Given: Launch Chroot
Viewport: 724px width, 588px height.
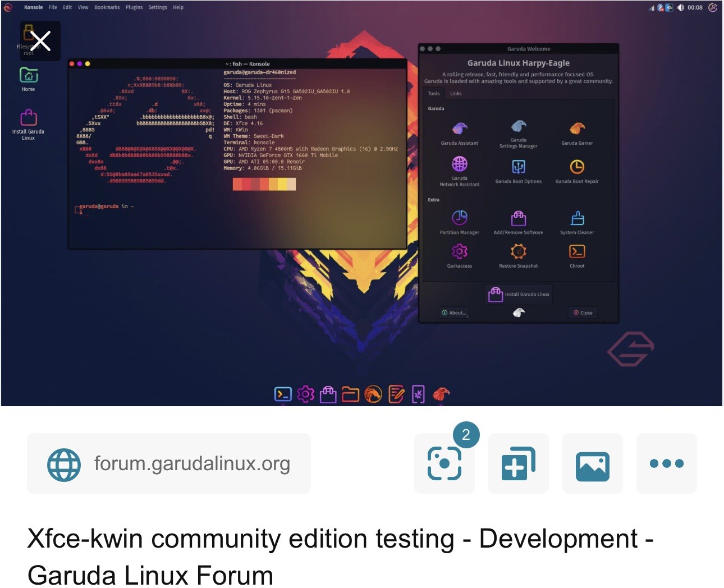Looking at the screenshot, I should (577, 256).
